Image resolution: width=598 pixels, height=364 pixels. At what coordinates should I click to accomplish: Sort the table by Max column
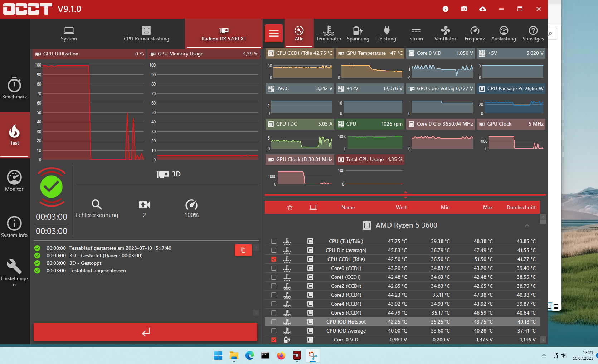point(488,207)
